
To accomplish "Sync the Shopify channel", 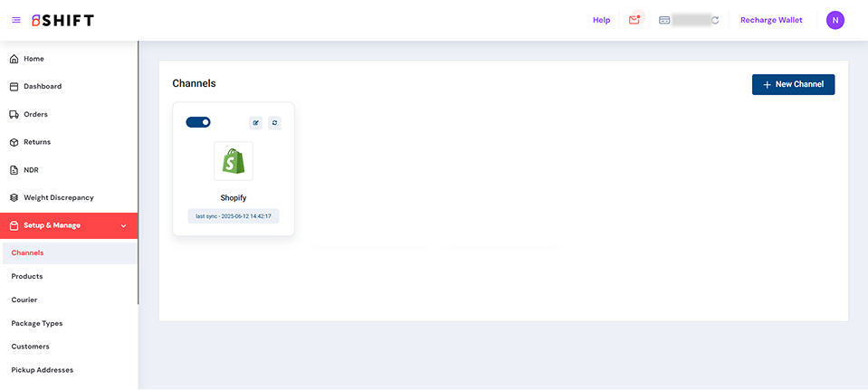I will tap(274, 123).
